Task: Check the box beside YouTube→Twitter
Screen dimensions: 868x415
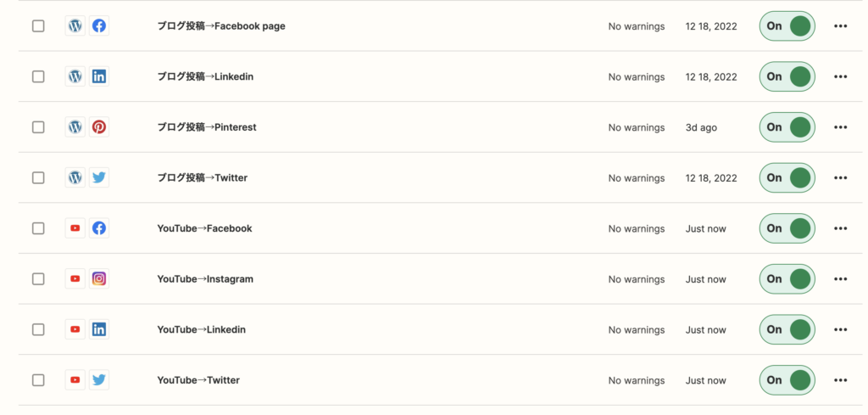Action: pos(38,380)
